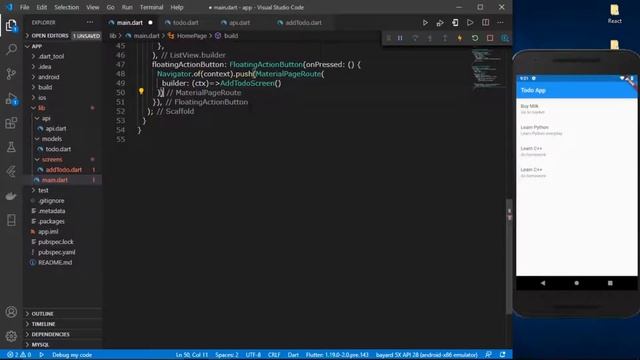Expand the Dependencies section
Viewport: 640px width, 360px height.
click(62, 334)
